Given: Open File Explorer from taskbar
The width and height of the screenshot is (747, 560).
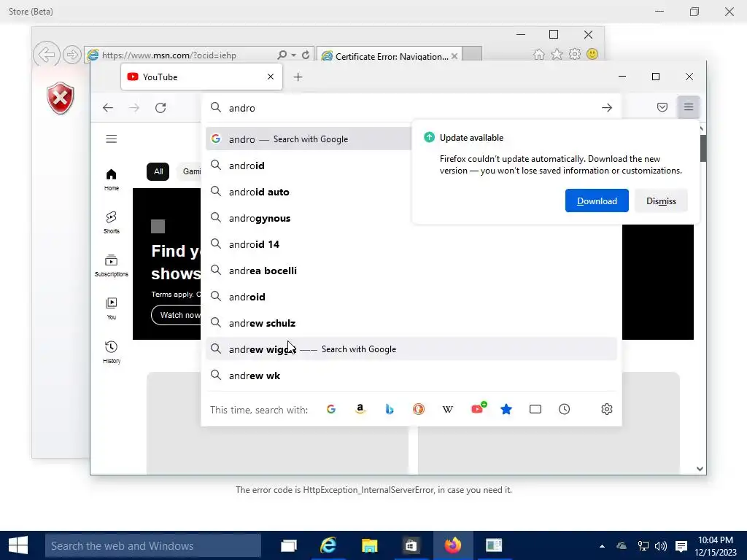Looking at the screenshot, I should (369, 545).
